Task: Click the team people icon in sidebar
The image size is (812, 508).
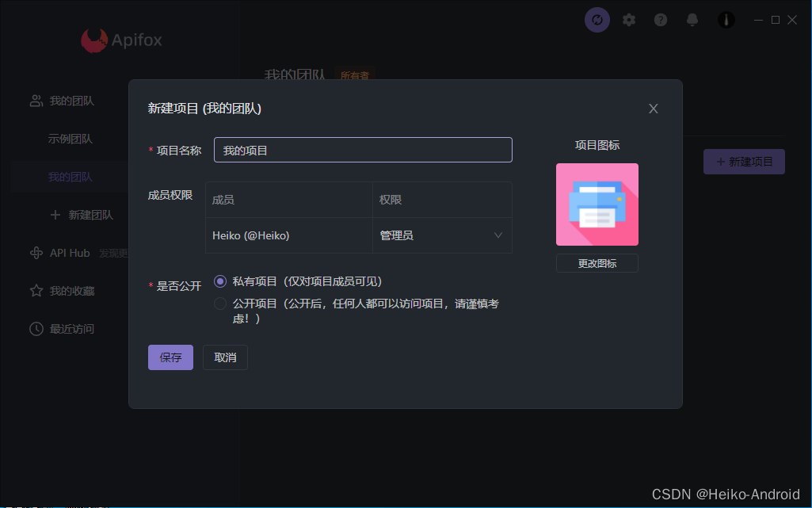Action: coord(36,101)
